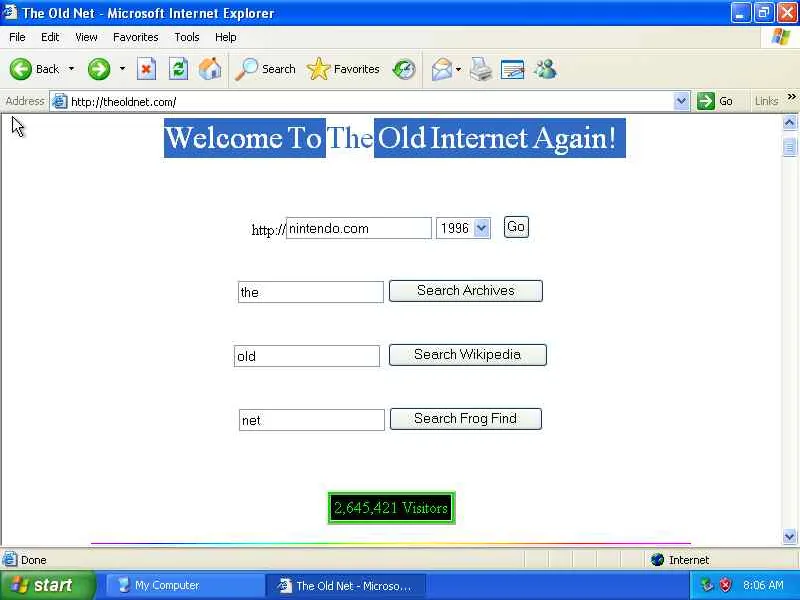Click the IE icon in the title bar
The height and width of the screenshot is (600, 800).
tap(10, 12)
